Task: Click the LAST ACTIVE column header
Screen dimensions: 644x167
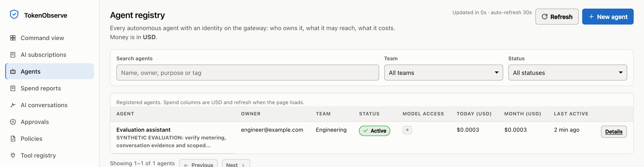Action: (x=571, y=114)
